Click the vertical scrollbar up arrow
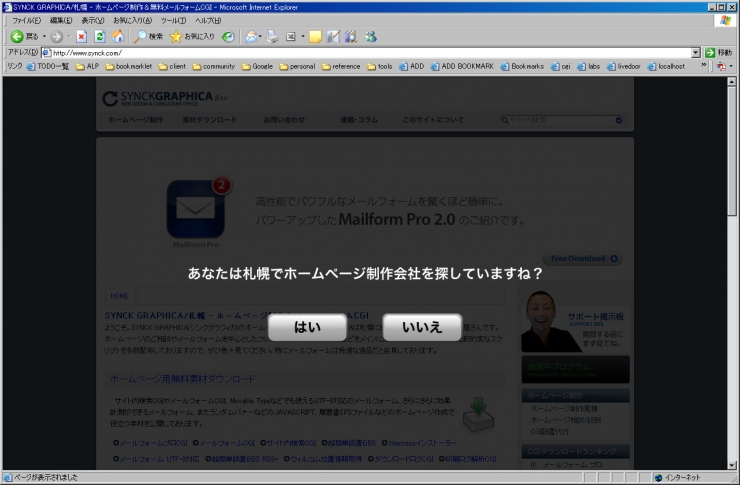 point(732,82)
